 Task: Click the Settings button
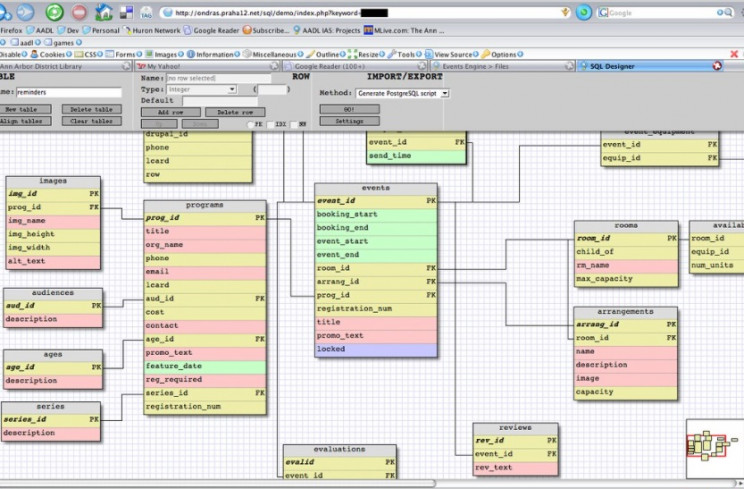click(x=349, y=121)
